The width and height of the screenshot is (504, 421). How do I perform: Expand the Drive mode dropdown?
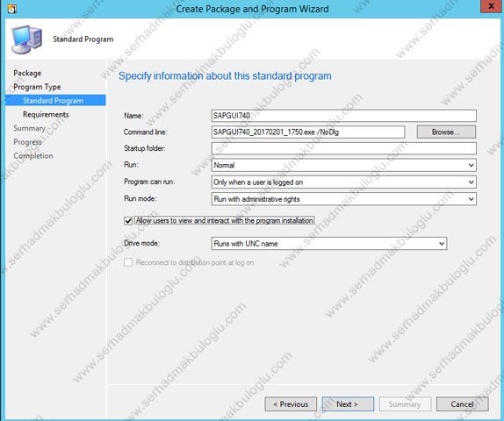[x=329, y=244]
